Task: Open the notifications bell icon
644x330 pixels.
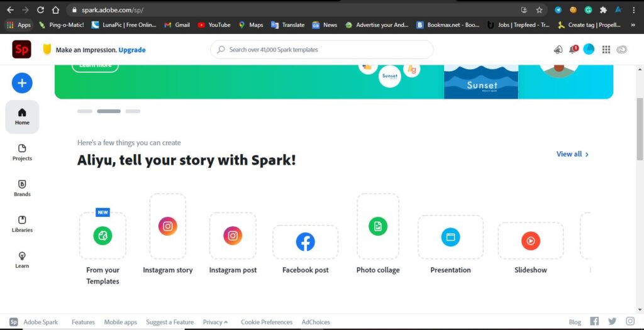Action: (x=573, y=50)
